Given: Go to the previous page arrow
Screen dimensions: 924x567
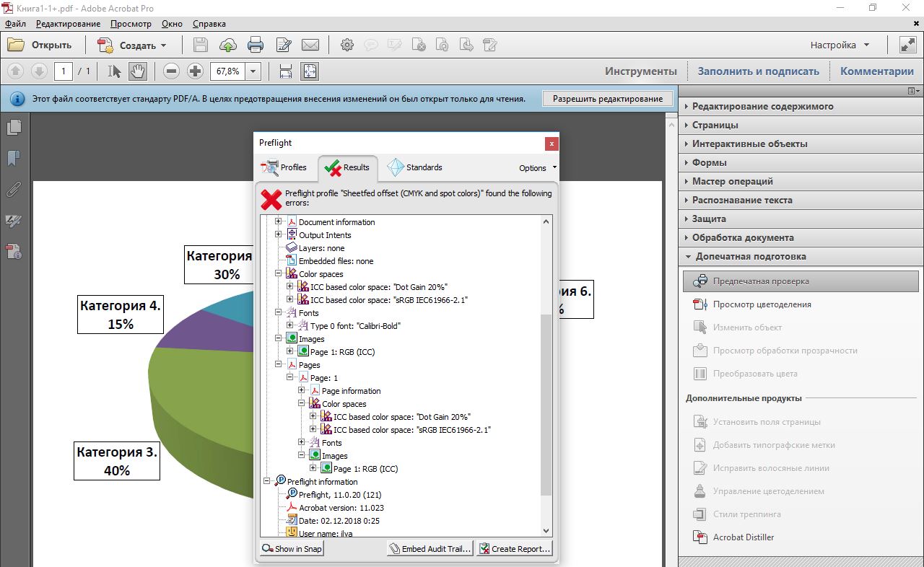Looking at the screenshot, I should [16, 71].
